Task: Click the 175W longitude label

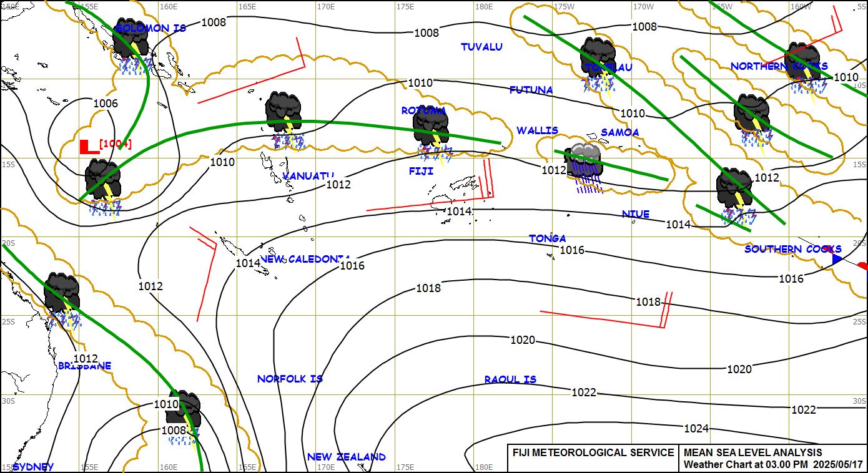Action: click(565, 6)
